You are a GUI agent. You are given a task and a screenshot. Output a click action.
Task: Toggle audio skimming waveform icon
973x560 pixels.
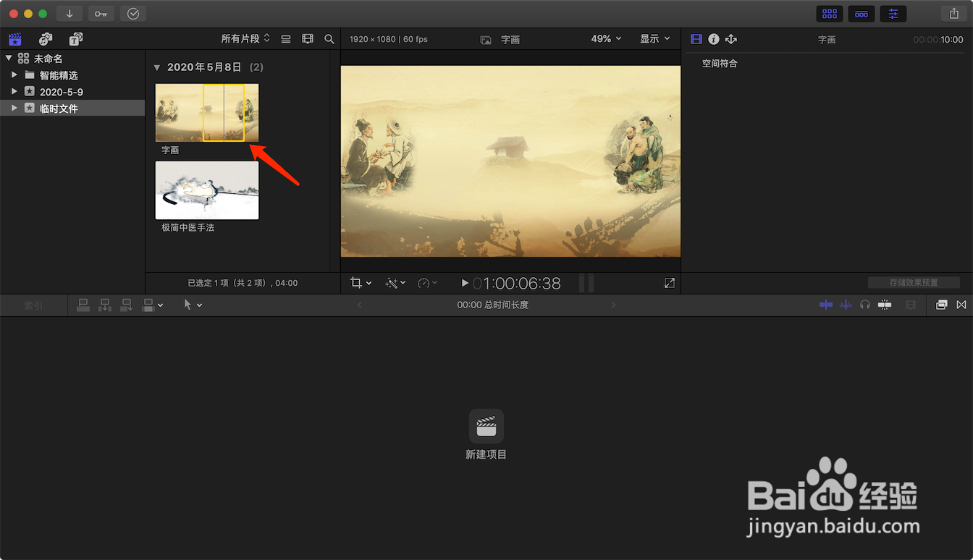tap(846, 305)
